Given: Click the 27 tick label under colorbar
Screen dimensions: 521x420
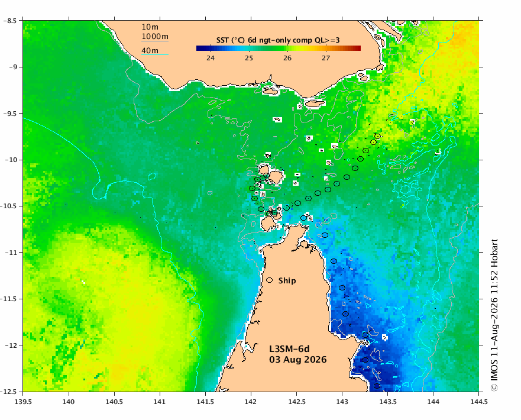Looking at the screenshot, I should tap(326, 58).
